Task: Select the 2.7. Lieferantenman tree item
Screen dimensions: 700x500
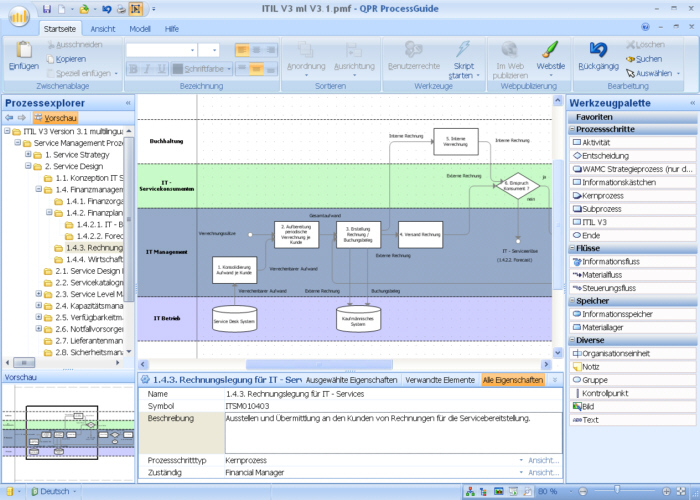Action: point(89,341)
